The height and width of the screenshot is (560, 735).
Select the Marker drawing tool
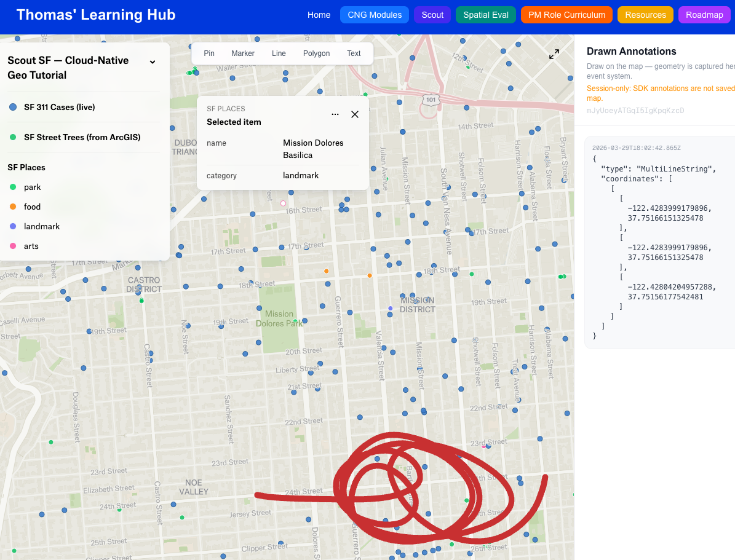242,53
